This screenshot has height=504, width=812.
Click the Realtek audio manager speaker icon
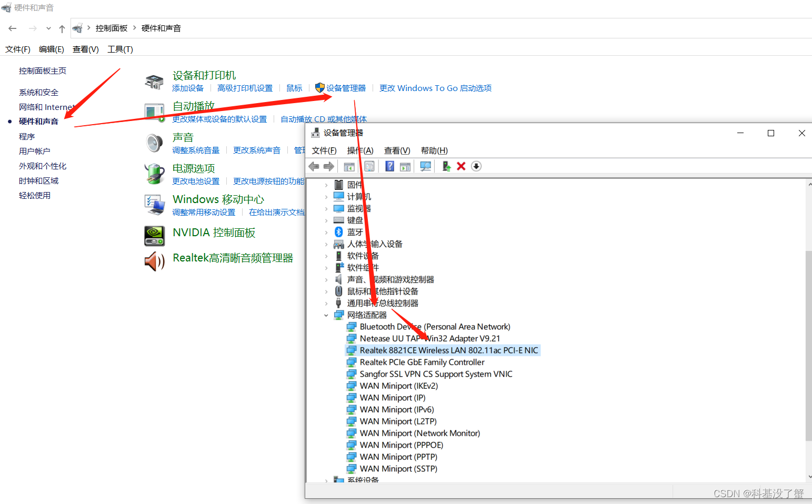tap(155, 261)
